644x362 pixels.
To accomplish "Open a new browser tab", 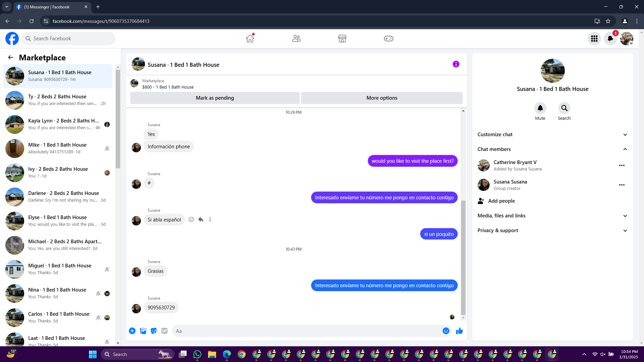I will 98,7.
